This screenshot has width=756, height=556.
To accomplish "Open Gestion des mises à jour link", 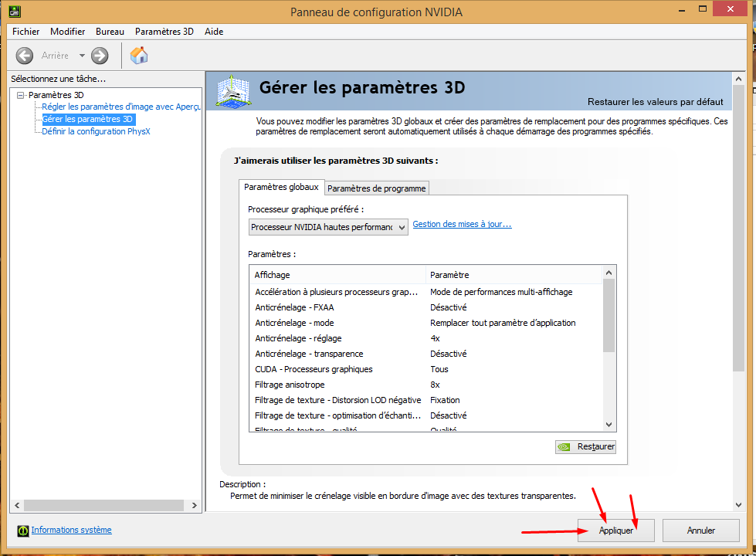I will [x=462, y=224].
